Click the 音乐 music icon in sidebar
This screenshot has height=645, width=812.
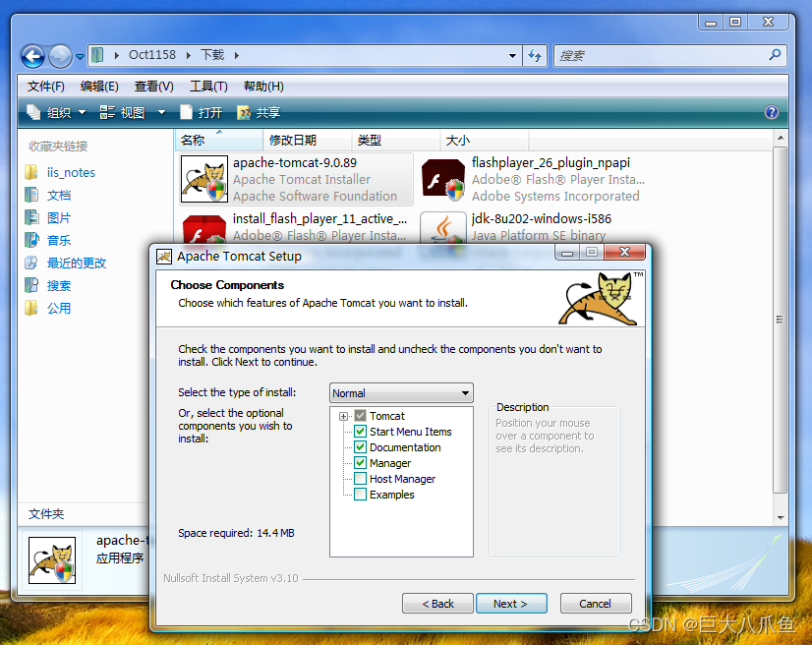(31, 240)
